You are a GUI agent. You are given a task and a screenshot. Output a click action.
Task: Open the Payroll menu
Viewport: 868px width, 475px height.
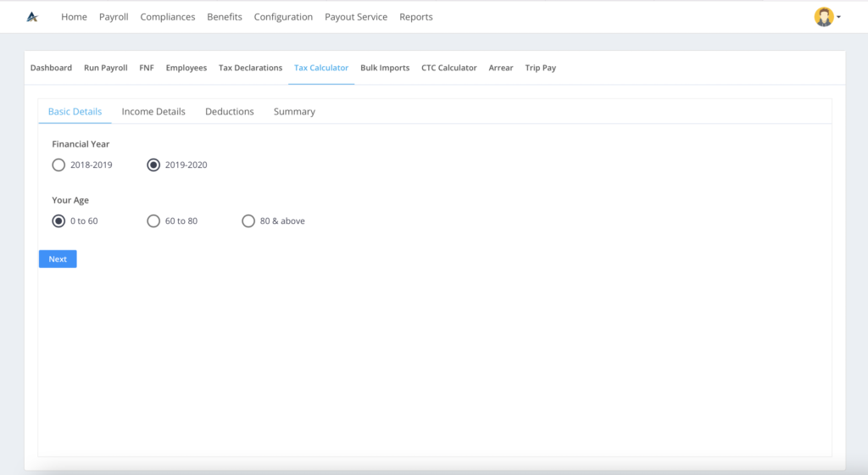click(114, 17)
